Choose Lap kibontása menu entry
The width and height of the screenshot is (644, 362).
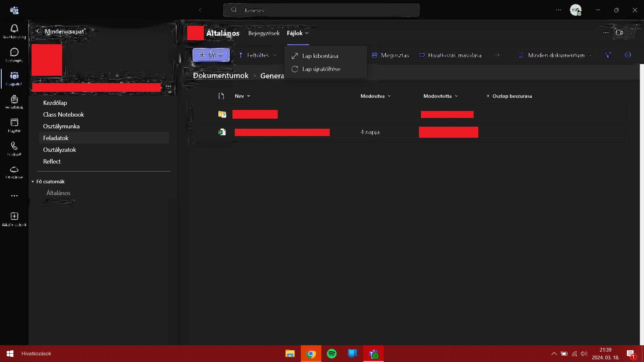tap(325, 56)
